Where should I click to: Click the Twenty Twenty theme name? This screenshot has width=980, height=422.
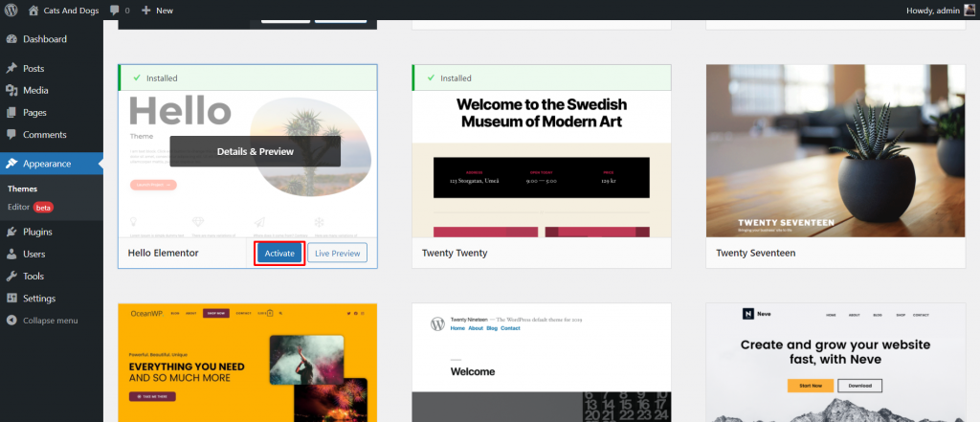[x=455, y=254]
